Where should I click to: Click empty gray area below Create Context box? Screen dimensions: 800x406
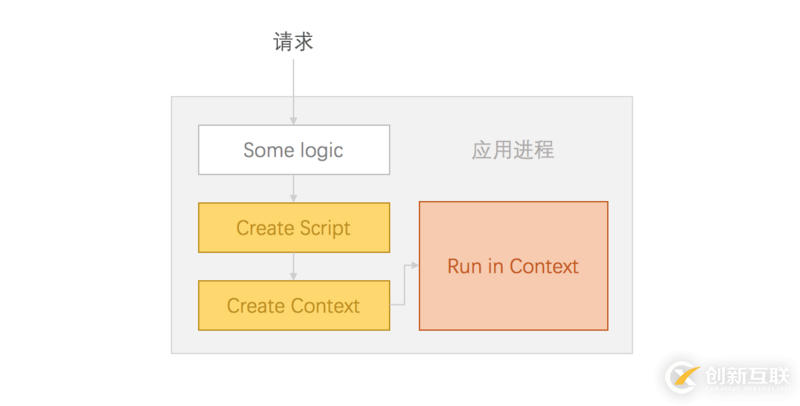pyautogui.click(x=293, y=342)
